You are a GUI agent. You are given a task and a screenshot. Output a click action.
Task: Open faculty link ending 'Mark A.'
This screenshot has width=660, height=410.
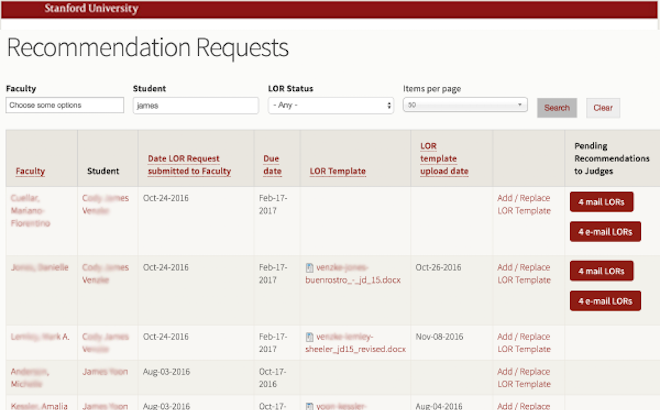point(40,337)
